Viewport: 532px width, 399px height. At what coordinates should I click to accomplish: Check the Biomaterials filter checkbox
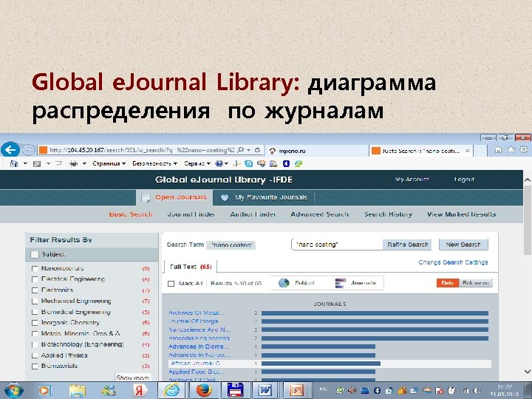click(35, 366)
